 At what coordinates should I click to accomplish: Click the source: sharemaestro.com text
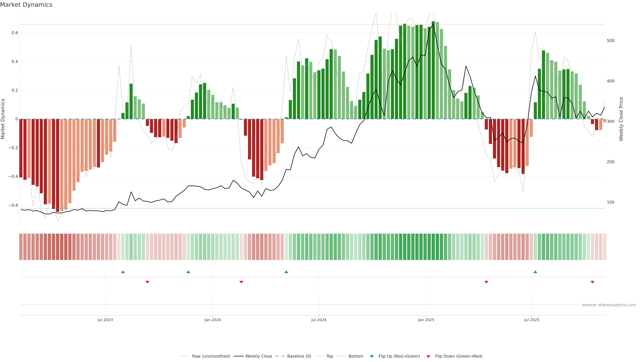click(609, 305)
